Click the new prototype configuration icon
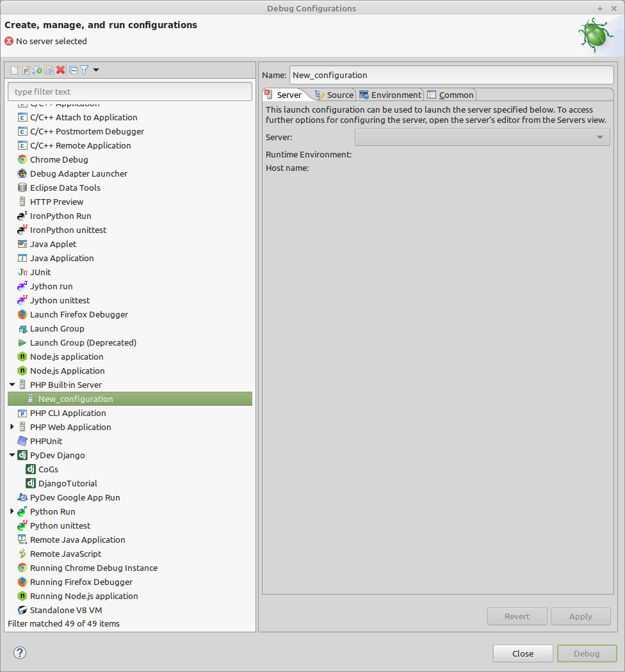Screen dimensions: 625x672 click(26, 70)
